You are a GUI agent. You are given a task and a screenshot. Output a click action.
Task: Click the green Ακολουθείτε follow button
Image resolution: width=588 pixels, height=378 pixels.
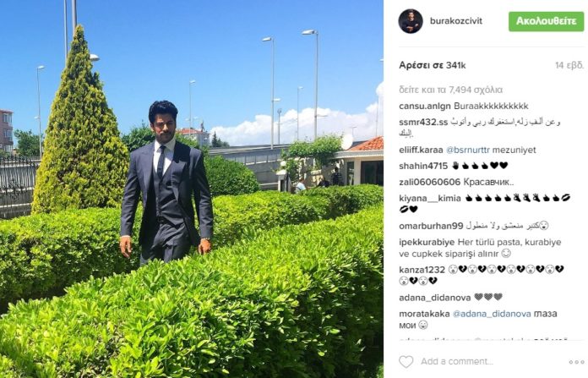click(546, 21)
